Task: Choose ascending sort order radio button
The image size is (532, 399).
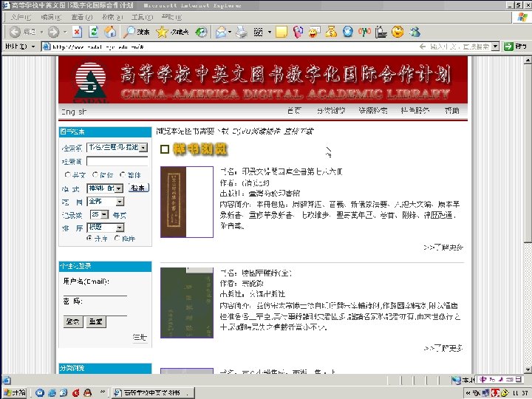Action: click(x=89, y=238)
